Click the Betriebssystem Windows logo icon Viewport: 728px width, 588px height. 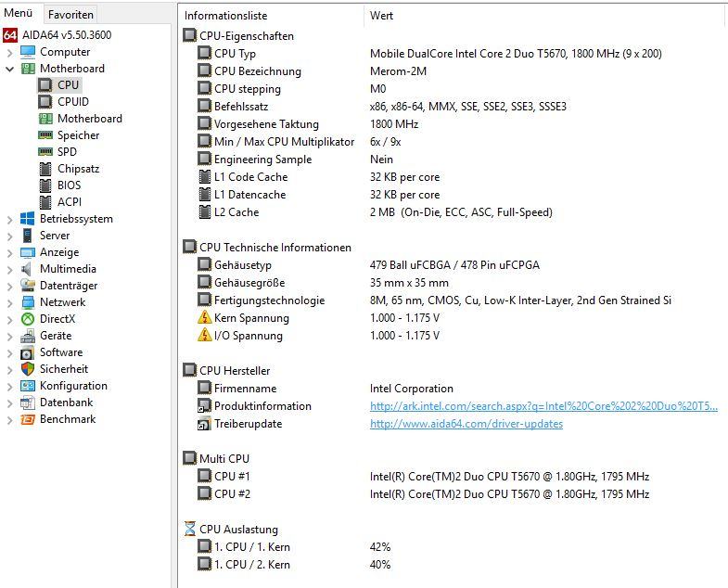pyautogui.click(x=28, y=219)
